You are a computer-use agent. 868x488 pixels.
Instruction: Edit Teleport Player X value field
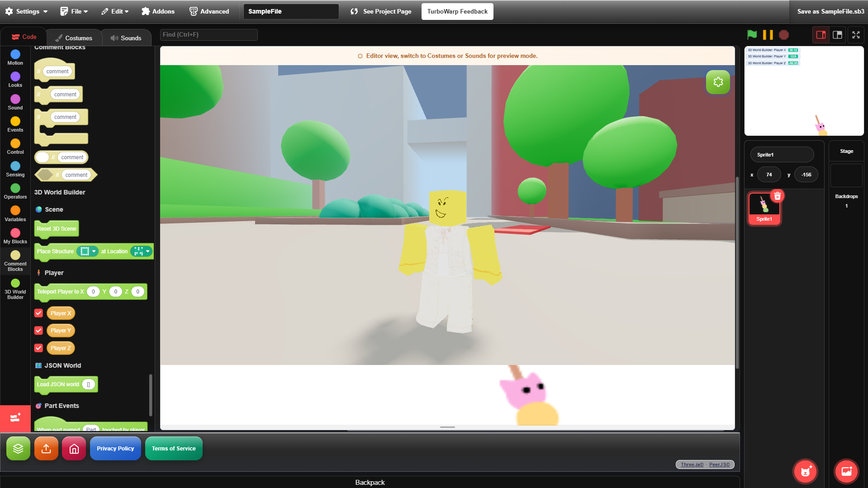pyautogui.click(x=93, y=292)
